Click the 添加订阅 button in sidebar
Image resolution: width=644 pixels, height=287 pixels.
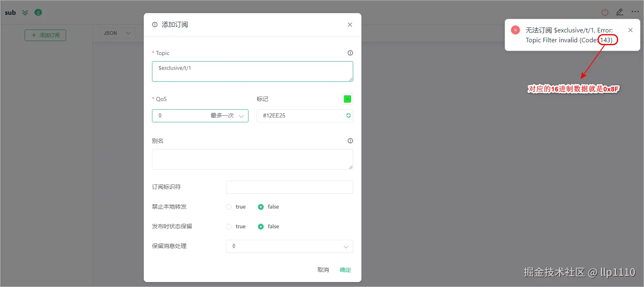pyautogui.click(x=46, y=35)
